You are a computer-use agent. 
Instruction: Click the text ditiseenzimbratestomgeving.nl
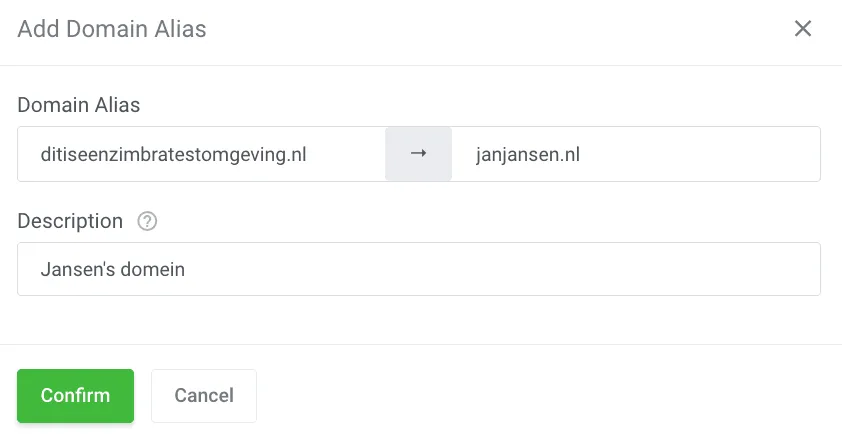(173, 155)
